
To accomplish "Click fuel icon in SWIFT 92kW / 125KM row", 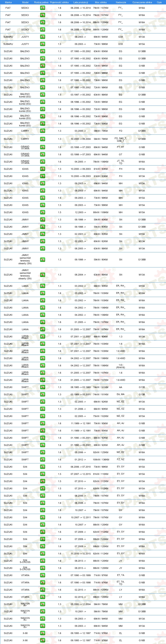I will coord(42,452).
